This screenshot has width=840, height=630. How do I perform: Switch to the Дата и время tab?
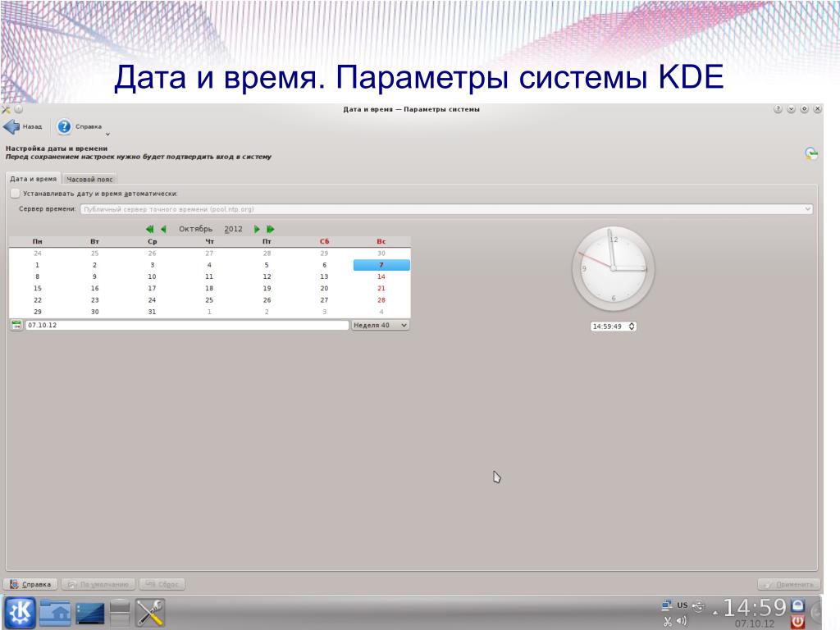point(33,179)
